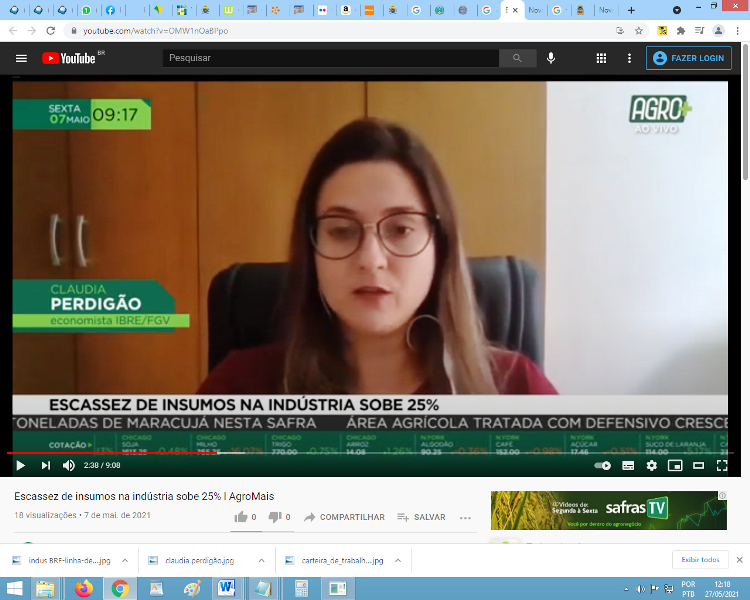Open Microsoft Word from taskbar

[227, 589]
